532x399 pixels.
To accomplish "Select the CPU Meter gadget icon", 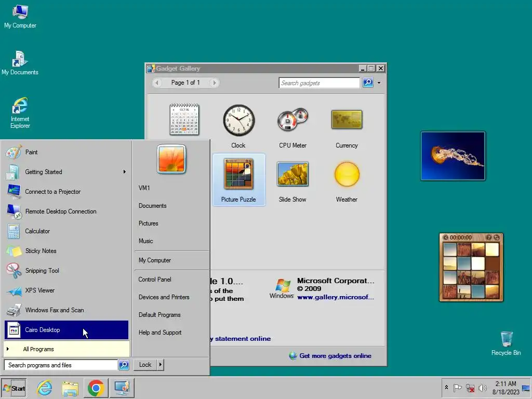I will 292,120.
